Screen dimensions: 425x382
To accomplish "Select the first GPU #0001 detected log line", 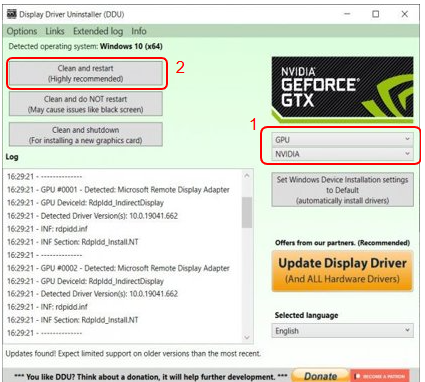I will tap(118, 190).
